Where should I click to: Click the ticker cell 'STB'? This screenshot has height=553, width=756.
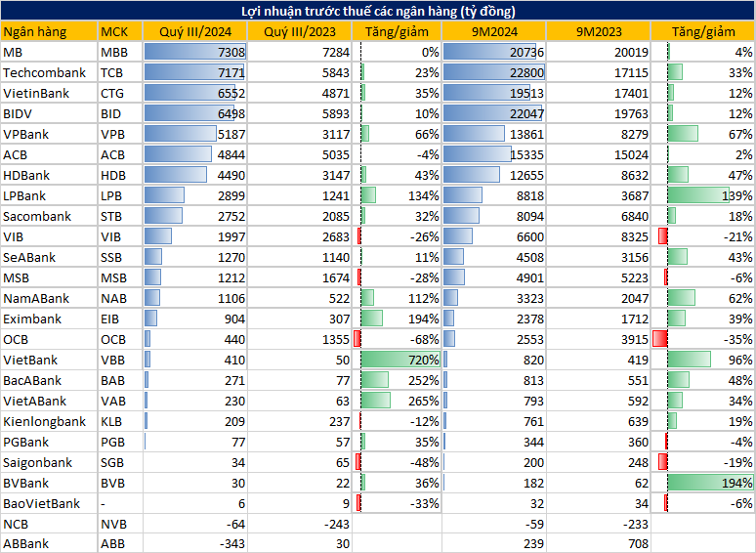click(x=120, y=216)
